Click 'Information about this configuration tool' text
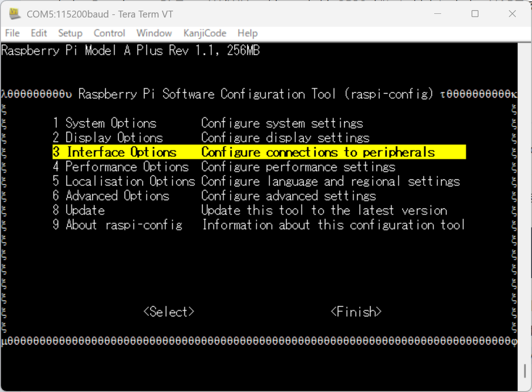532x392 pixels. [334, 225]
